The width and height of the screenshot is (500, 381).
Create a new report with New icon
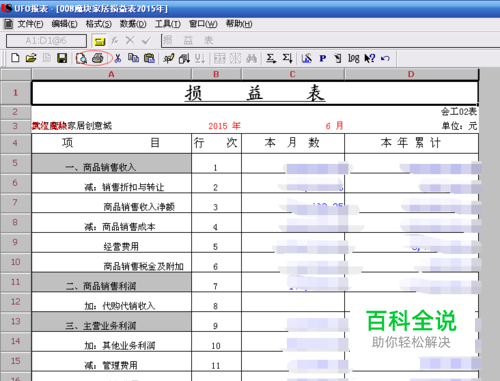click(x=15, y=58)
